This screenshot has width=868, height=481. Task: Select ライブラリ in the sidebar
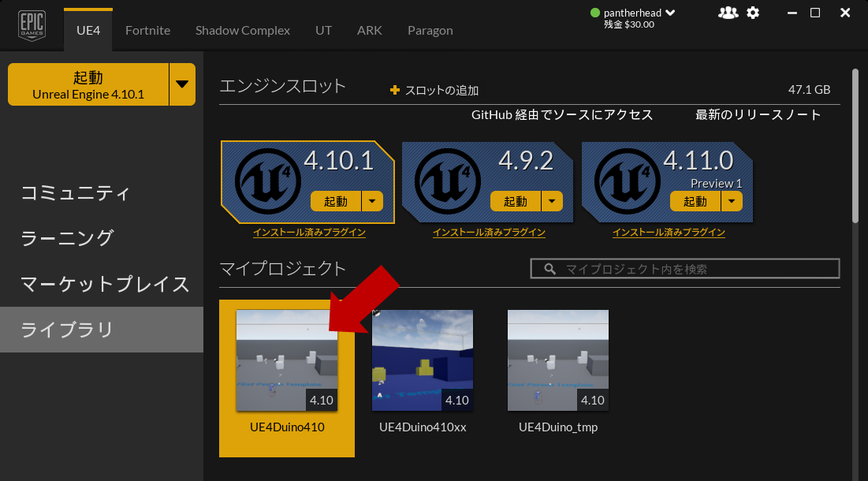[102, 330]
